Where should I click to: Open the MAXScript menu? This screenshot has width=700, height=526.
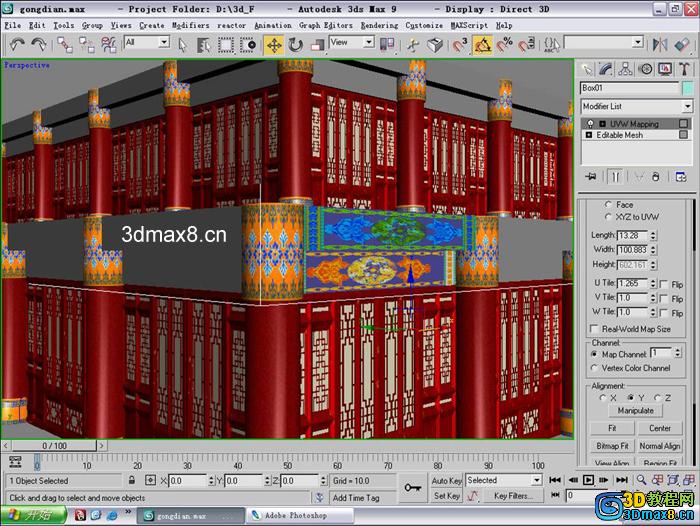click(469, 25)
